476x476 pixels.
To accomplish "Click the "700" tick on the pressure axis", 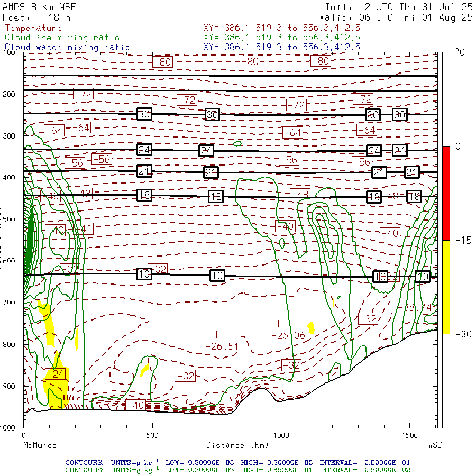I will pos(9,303).
